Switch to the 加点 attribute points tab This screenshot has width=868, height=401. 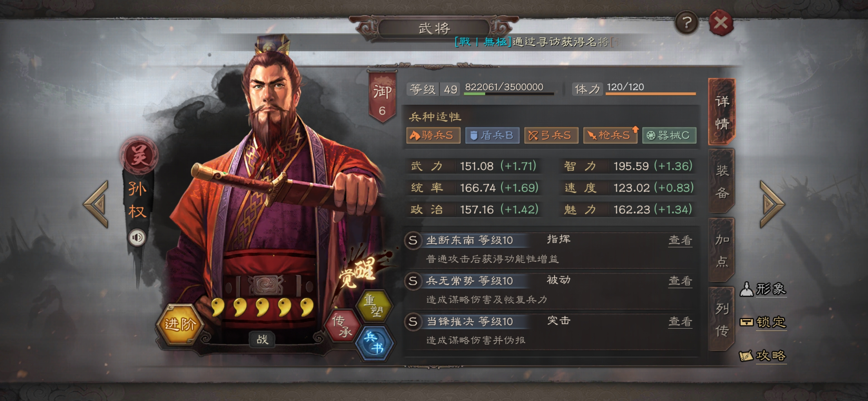pyautogui.click(x=721, y=250)
